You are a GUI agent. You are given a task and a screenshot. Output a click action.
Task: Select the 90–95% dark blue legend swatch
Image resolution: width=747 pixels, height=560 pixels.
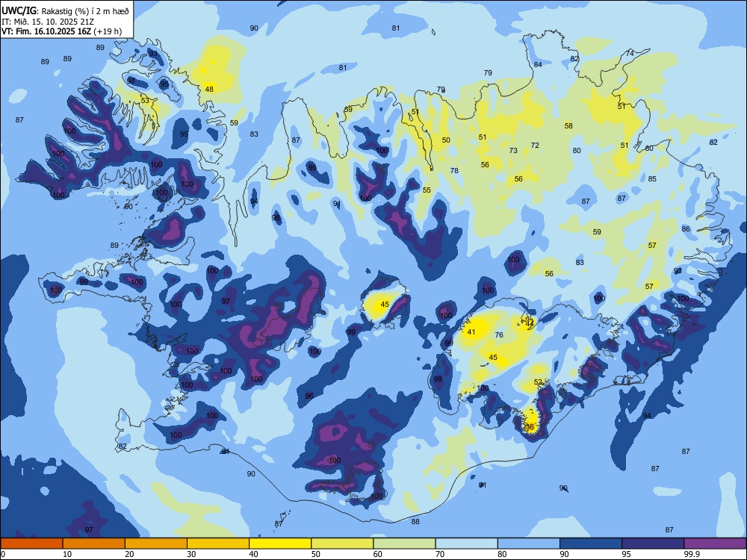[591, 544]
